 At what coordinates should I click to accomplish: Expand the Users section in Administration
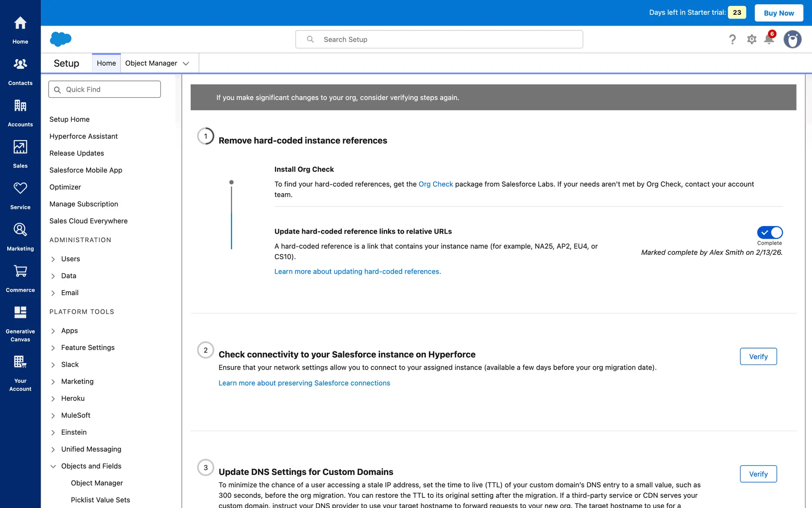53,259
